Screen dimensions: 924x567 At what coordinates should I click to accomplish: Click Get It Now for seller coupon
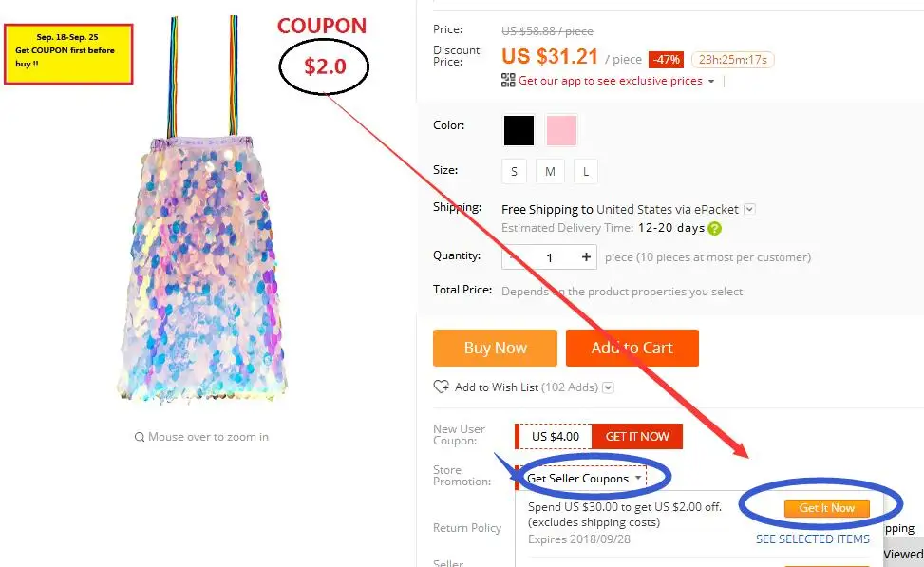click(x=827, y=508)
